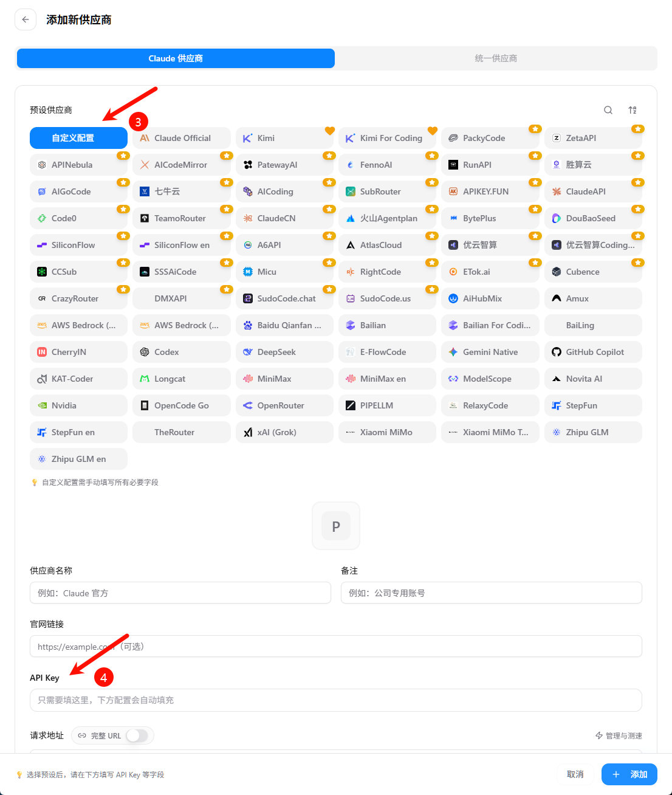Viewport: 672px width, 795px height.
Task: Select the Kimi preset
Action: click(284, 138)
